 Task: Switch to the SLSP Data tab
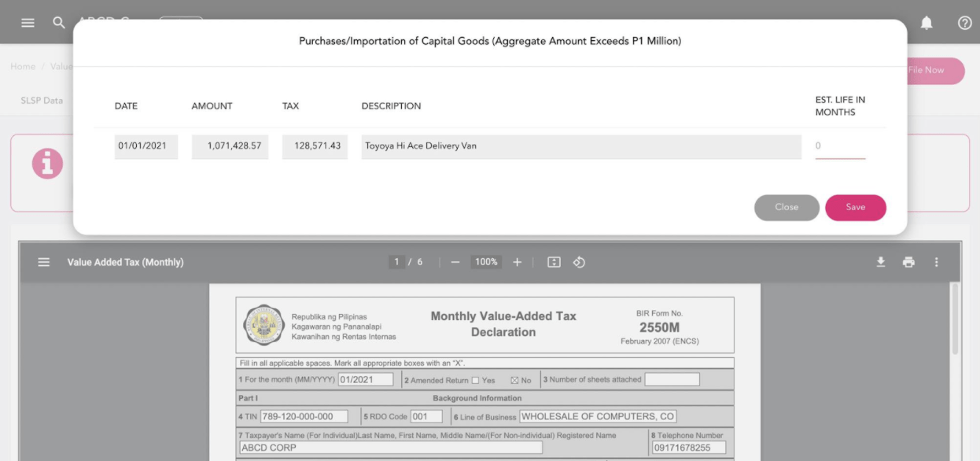pos(41,100)
